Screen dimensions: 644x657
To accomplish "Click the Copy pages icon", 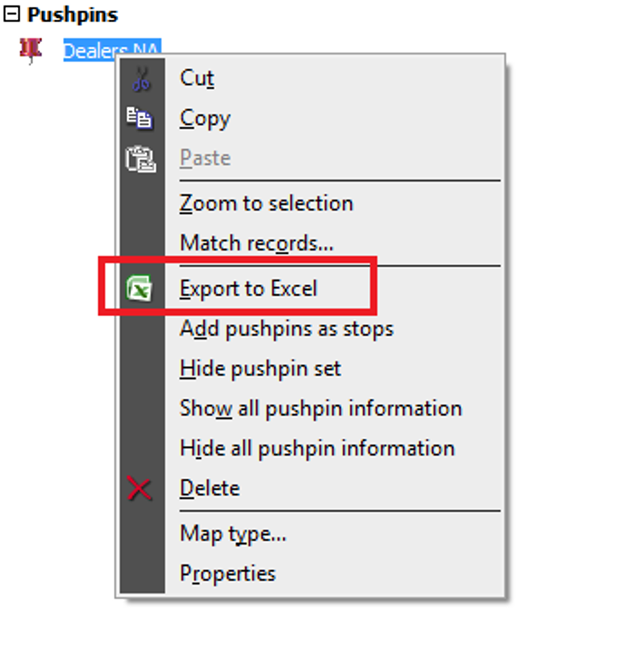I will coord(140,118).
